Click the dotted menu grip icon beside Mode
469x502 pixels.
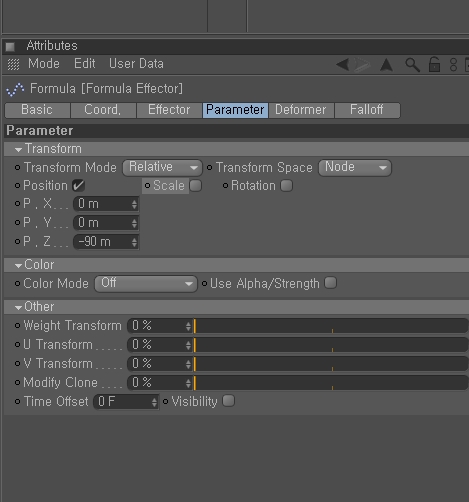(13, 64)
